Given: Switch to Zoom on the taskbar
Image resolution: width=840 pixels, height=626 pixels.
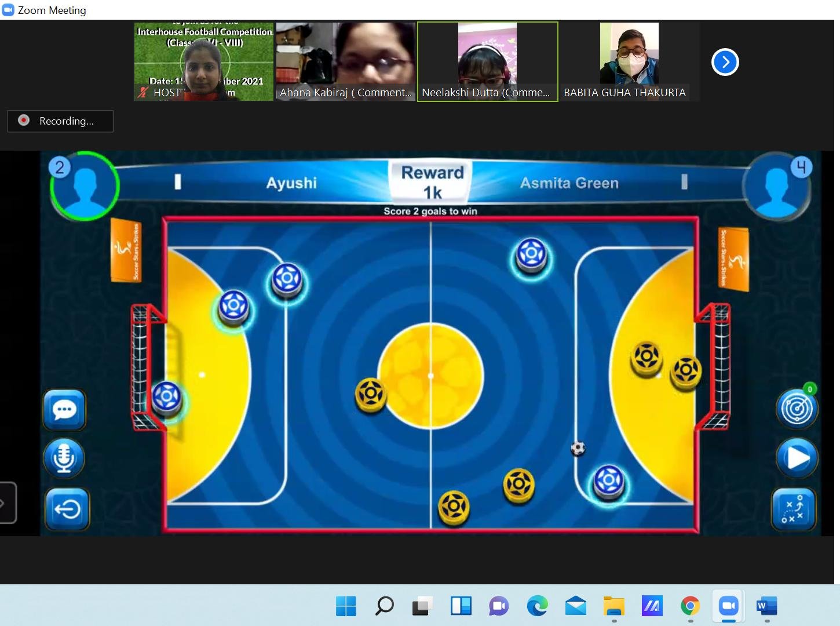Looking at the screenshot, I should 728,606.
